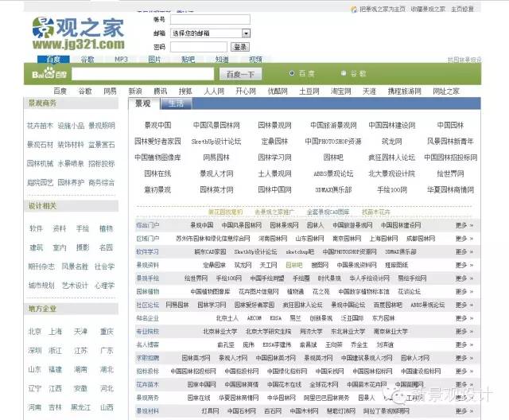Click the house icon beside 把景观之家设为主页
Screen dimensions: 509x420
click(354, 10)
